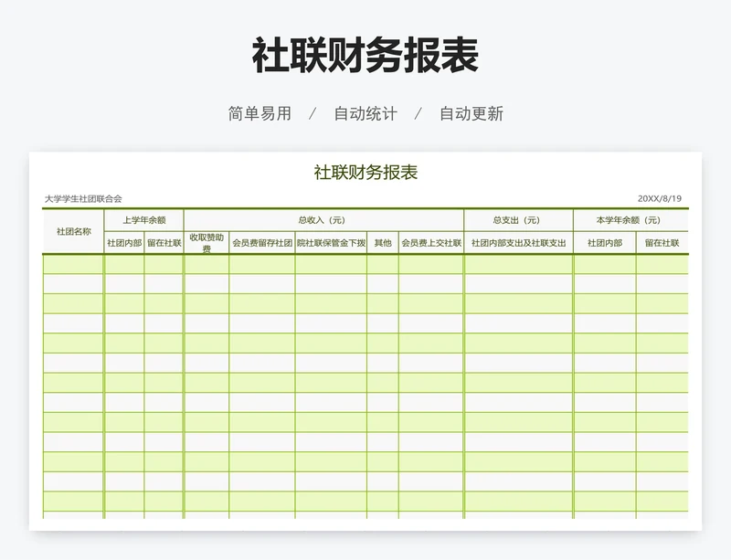Select the 上学年余额 header cell
The height and width of the screenshot is (560, 731).
pos(144,220)
